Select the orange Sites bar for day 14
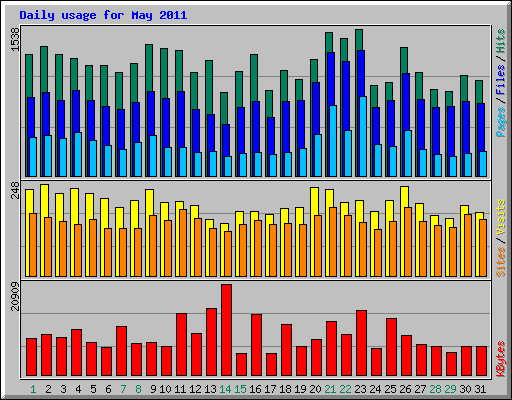512x400 pixels. coord(228,254)
